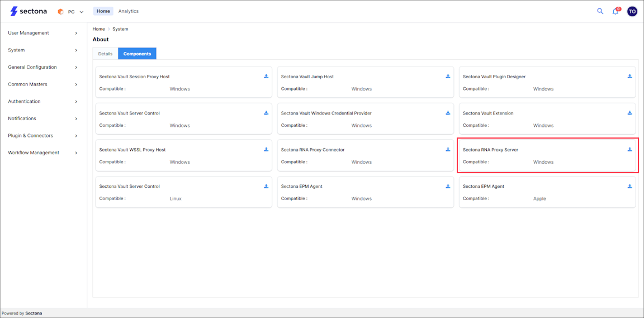644x318 pixels.
Task: Click the orange PC cube icon
Action: pos(61,12)
